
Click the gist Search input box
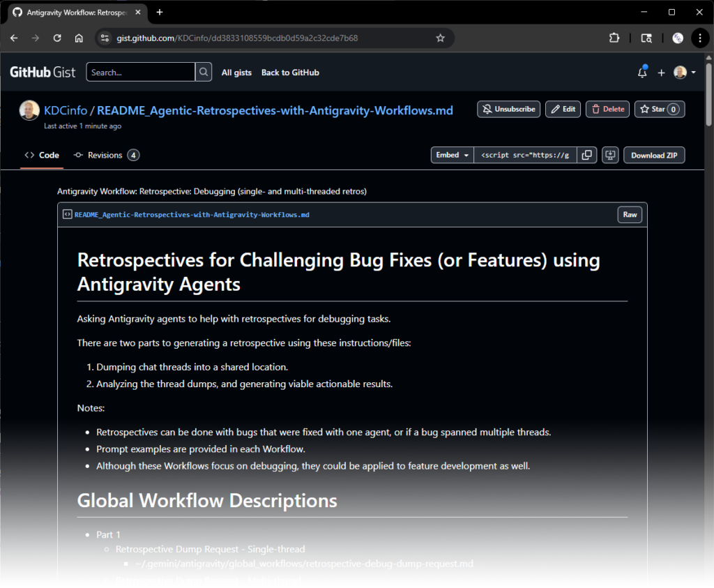click(x=139, y=71)
